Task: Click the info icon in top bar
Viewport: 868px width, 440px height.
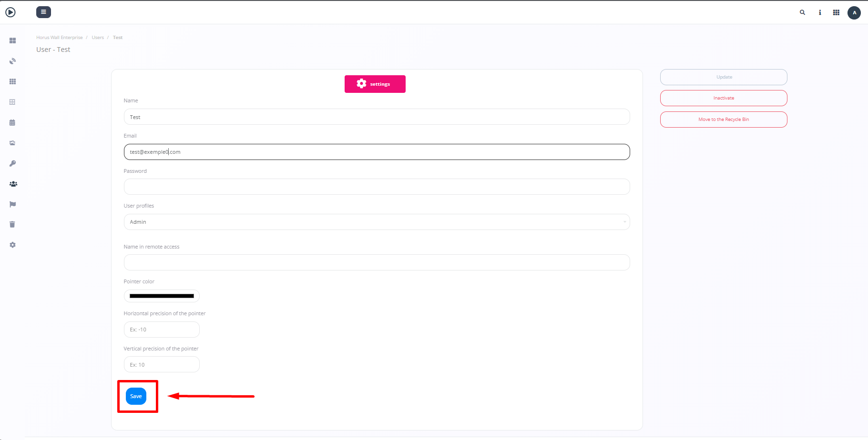Action: coord(820,12)
